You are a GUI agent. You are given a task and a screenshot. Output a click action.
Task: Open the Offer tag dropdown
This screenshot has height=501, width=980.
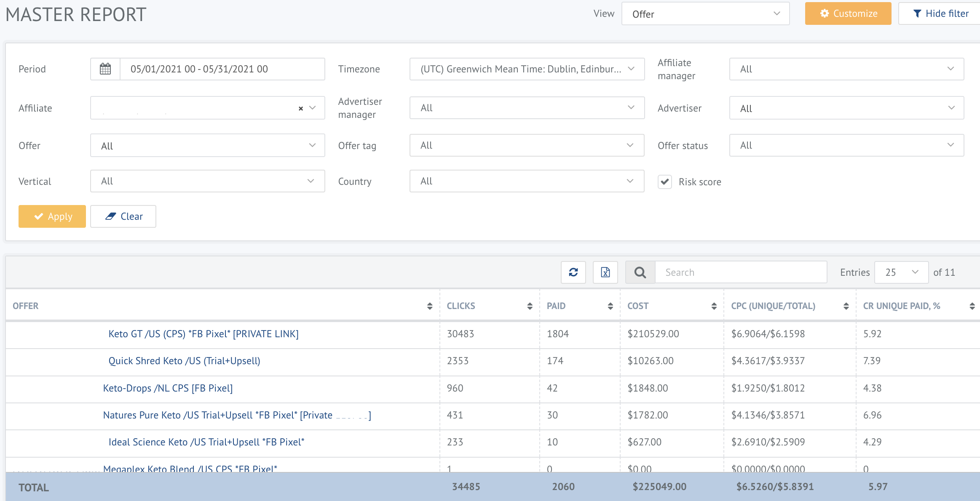point(527,145)
